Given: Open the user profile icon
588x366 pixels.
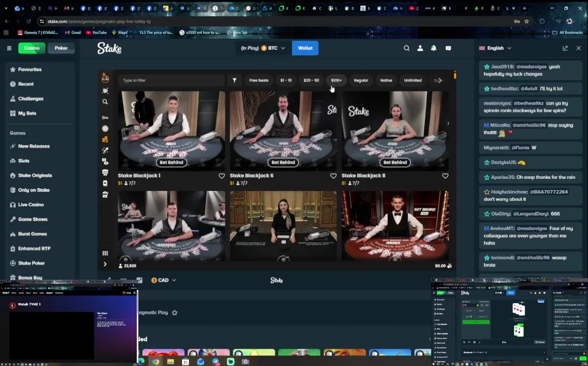Looking at the screenshot, I should pos(420,48).
